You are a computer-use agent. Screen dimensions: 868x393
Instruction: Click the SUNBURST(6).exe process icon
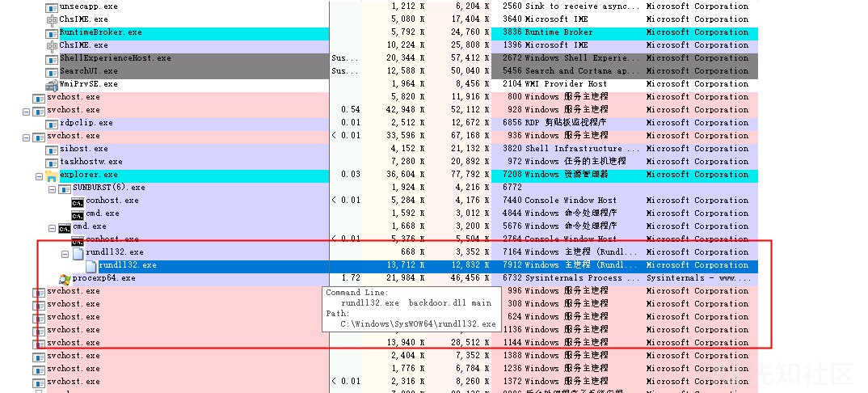point(65,188)
